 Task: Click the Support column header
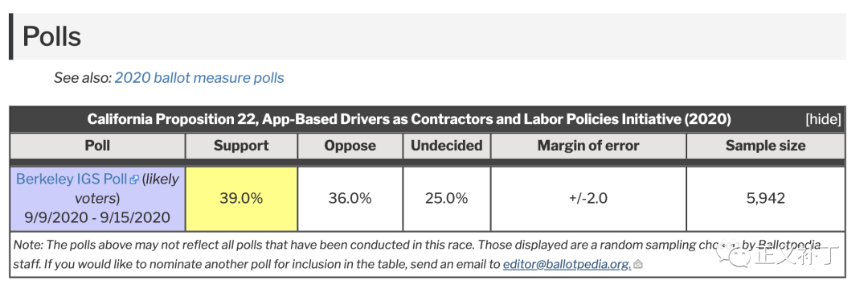click(241, 146)
